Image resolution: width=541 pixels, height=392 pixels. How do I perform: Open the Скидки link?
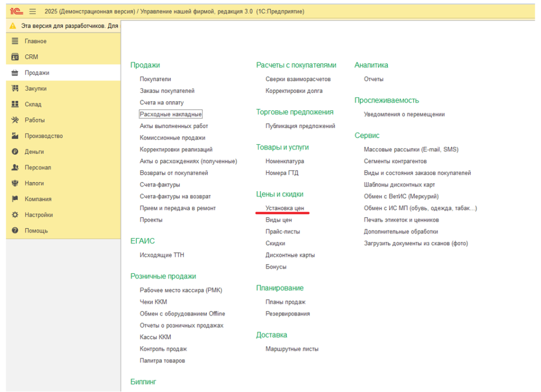point(275,243)
